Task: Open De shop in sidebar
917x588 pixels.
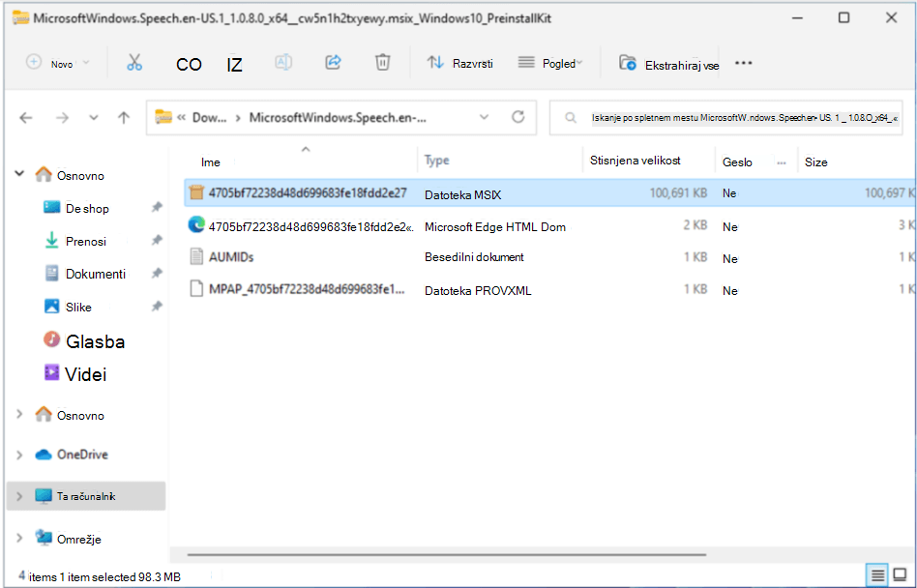Action: [87, 209]
